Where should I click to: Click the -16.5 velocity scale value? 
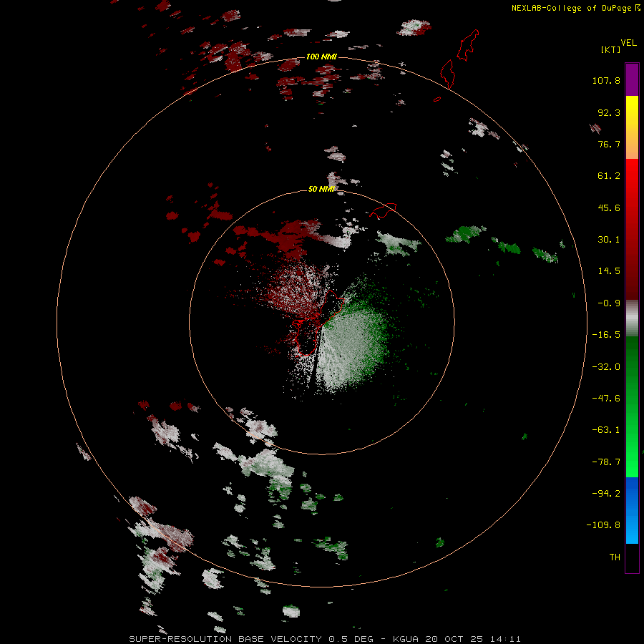pos(606,335)
